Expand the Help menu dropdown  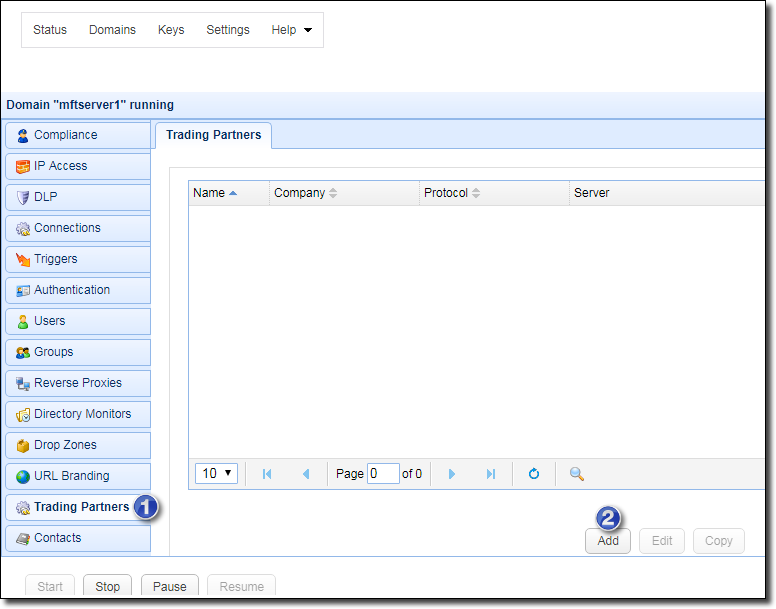click(291, 30)
